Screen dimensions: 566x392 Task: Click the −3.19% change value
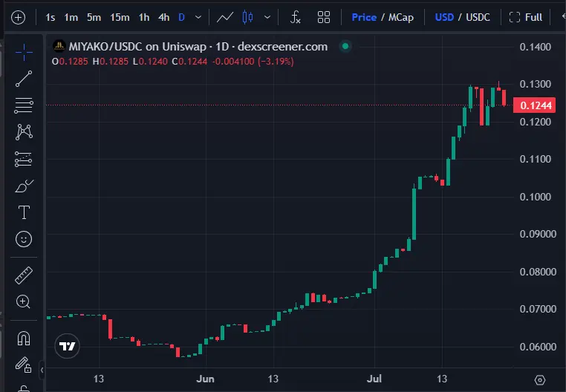point(276,62)
